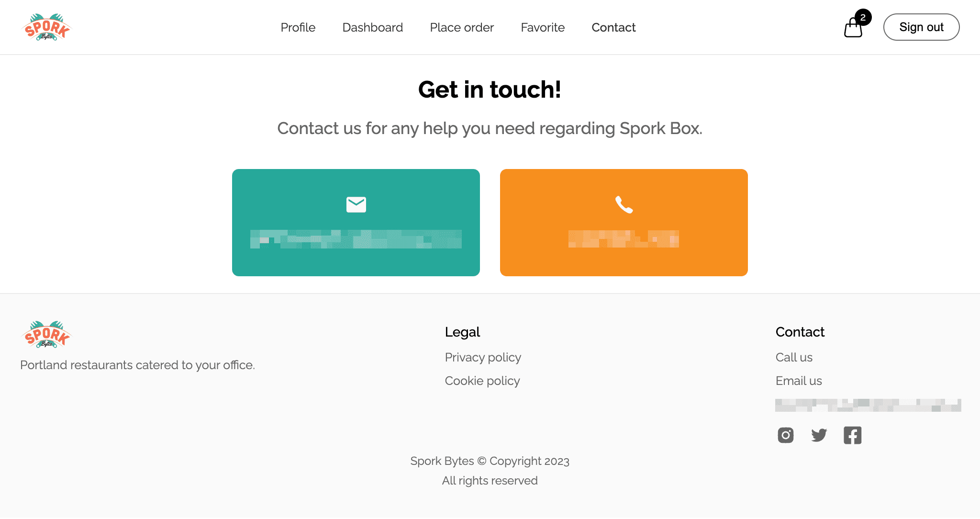The image size is (980, 519).
Task: Click the cart badge showing 2 items
Action: coord(862,18)
